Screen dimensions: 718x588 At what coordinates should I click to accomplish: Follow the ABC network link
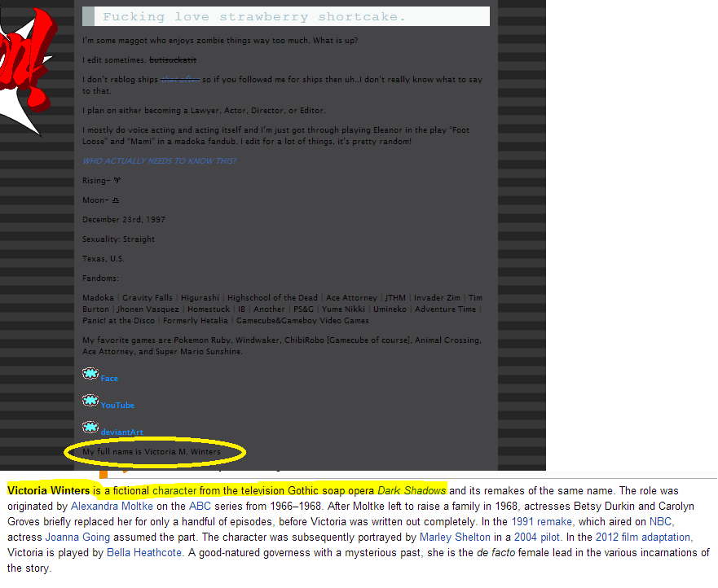click(200, 506)
